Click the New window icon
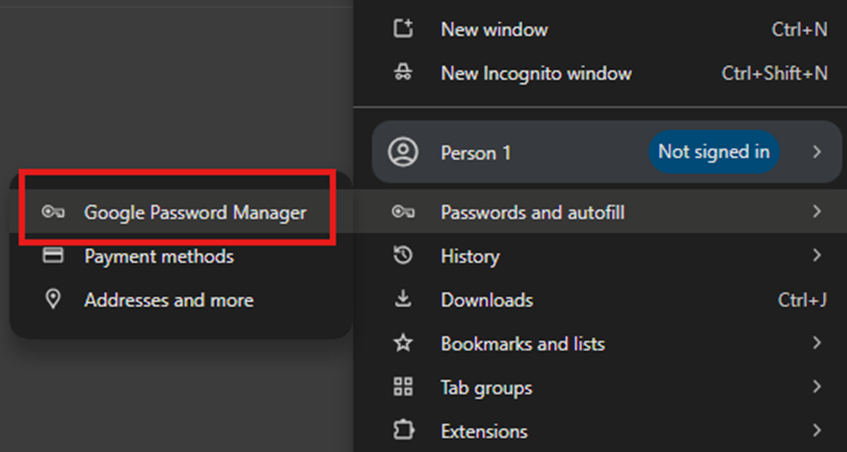847x452 pixels. coord(403,29)
